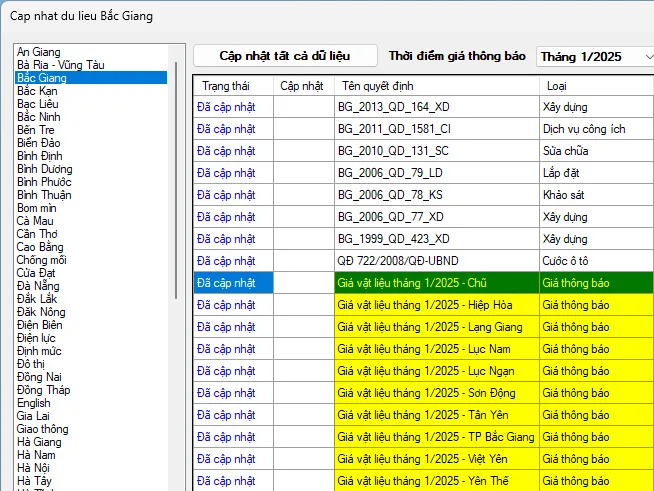
Task: Select 'Cần Thơ' in the province list
Action: coord(39,234)
